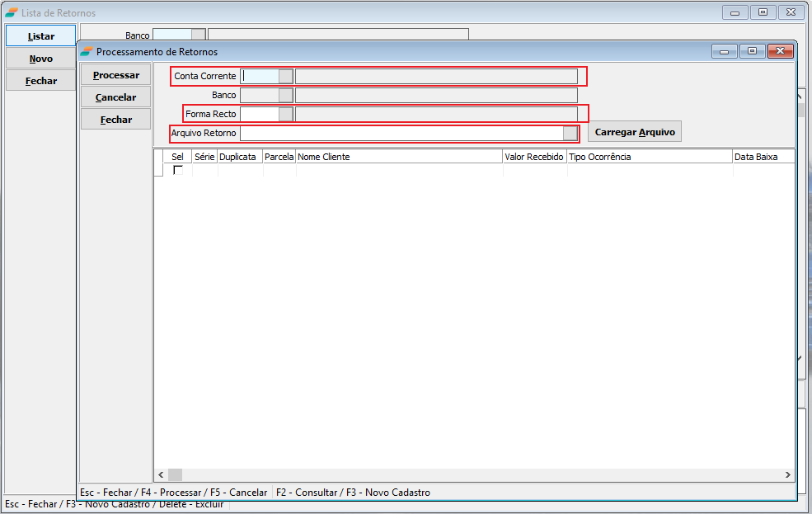This screenshot has height=514, width=812.
Task: Click the Tipo Ocorrência column header
Action: [x=649, y=157]
